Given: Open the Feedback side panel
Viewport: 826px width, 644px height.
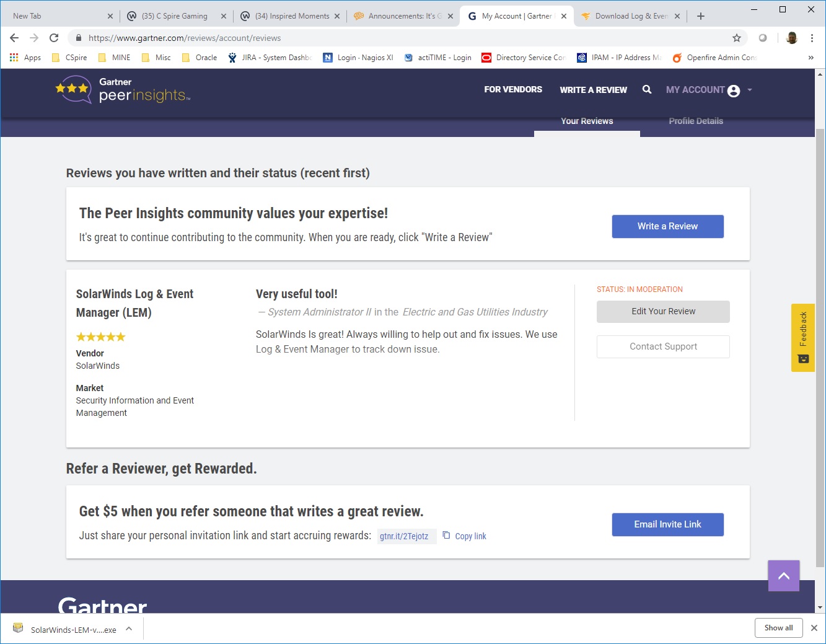Looking at the screenshot, I should click(x=802, y=338).
